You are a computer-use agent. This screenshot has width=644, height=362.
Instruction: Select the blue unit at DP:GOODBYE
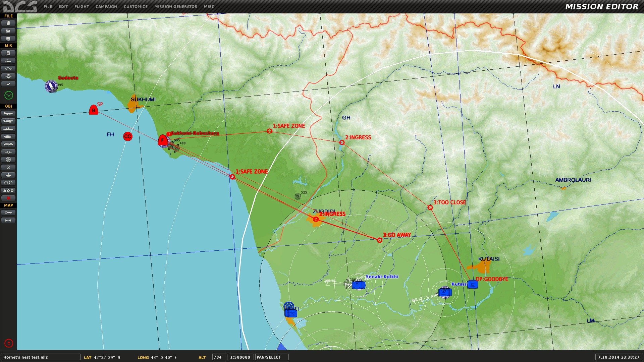473,284
